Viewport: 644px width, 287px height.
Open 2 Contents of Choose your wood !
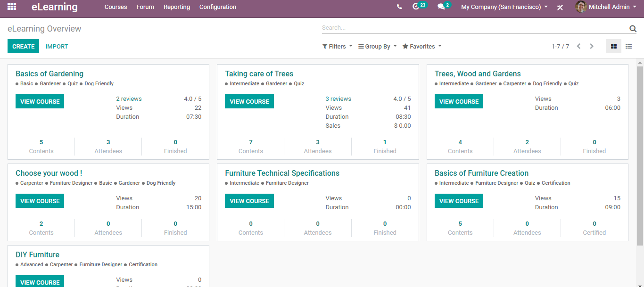coord(41,228)
